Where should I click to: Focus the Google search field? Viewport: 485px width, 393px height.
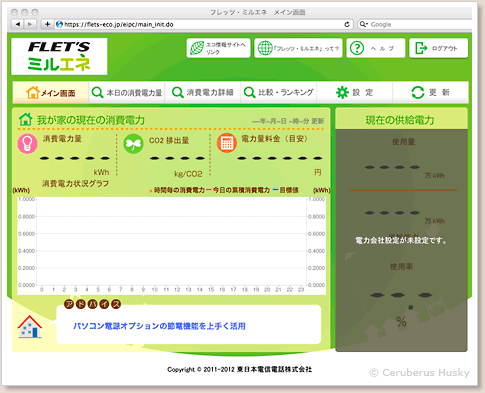(415, 24)
